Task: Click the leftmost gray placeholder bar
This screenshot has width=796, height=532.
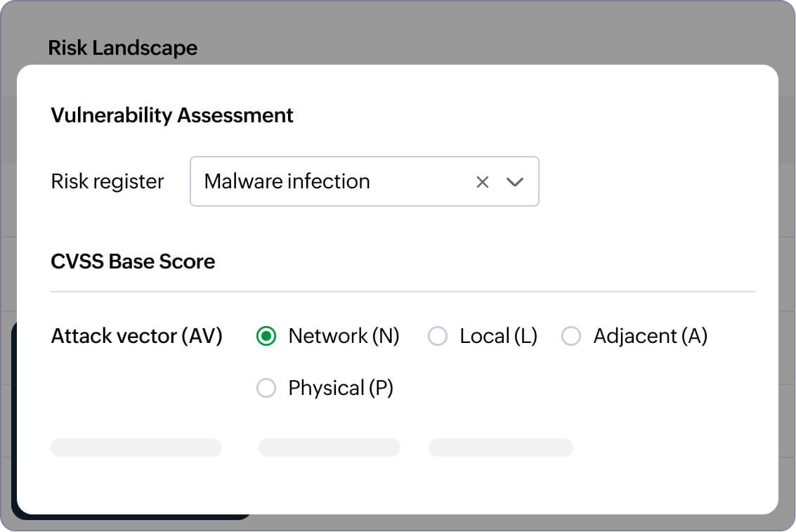Action: pyautogui.click(x=136, y=448)
